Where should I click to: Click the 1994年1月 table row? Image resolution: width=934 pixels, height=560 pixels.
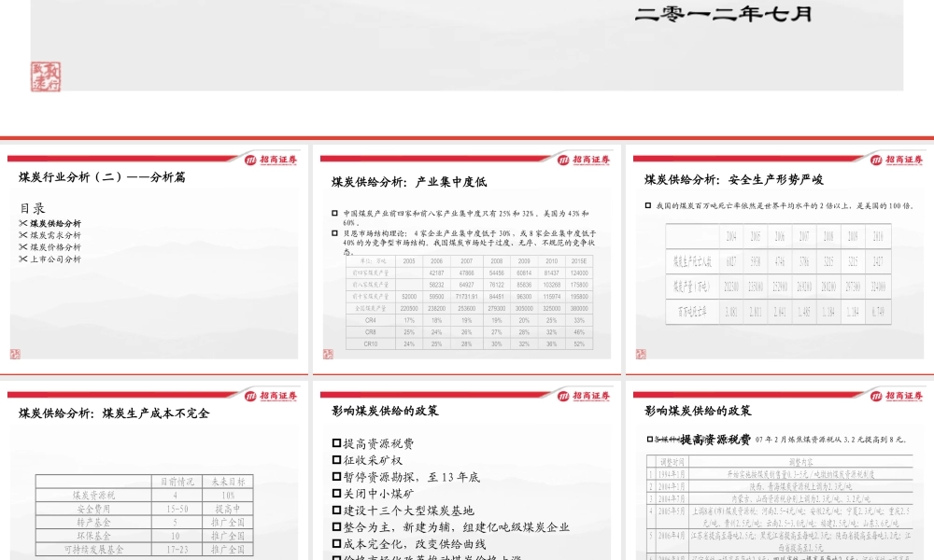[779, 474]
